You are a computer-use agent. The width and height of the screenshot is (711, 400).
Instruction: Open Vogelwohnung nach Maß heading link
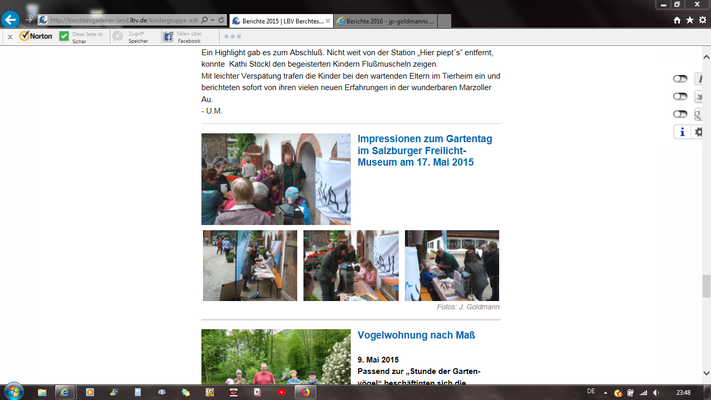pyautogui.click(x=416, y=335)
